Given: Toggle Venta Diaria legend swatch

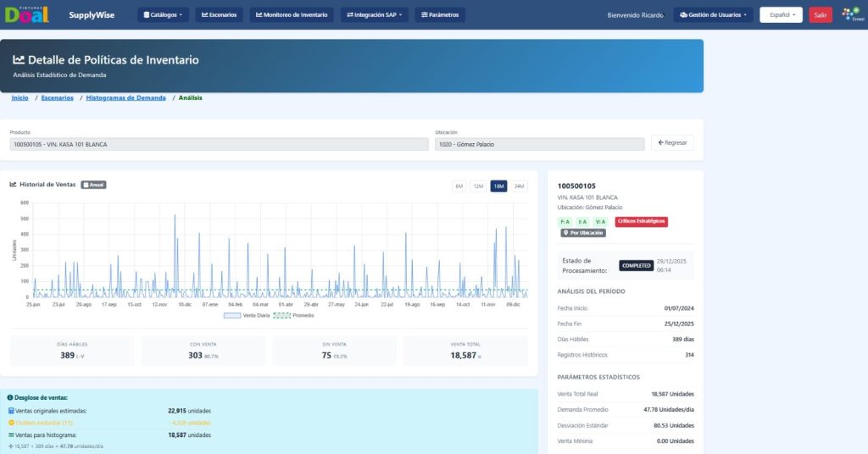Looking at the screenshot, I should (232, 315).
